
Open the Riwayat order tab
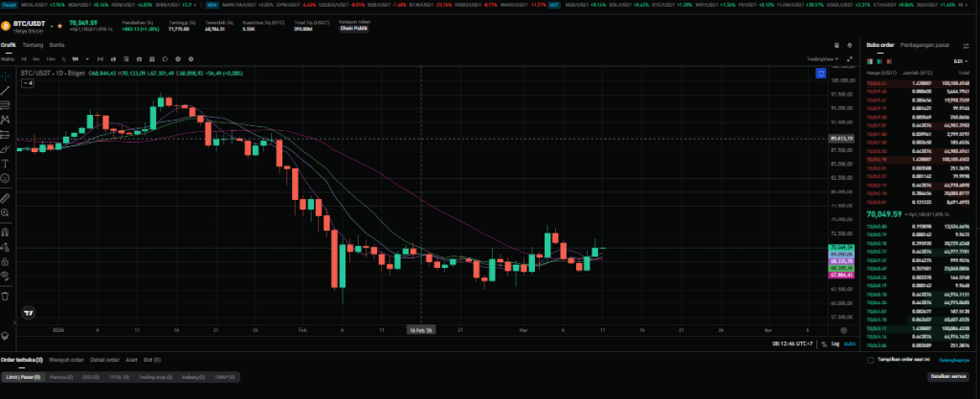click(x=65, y=360)
